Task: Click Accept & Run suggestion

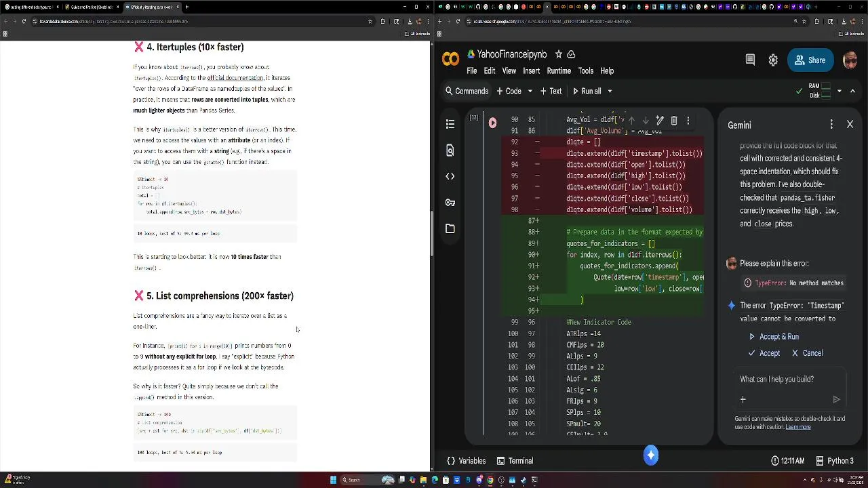Action: pyautogui.click(x=773, y=337)
